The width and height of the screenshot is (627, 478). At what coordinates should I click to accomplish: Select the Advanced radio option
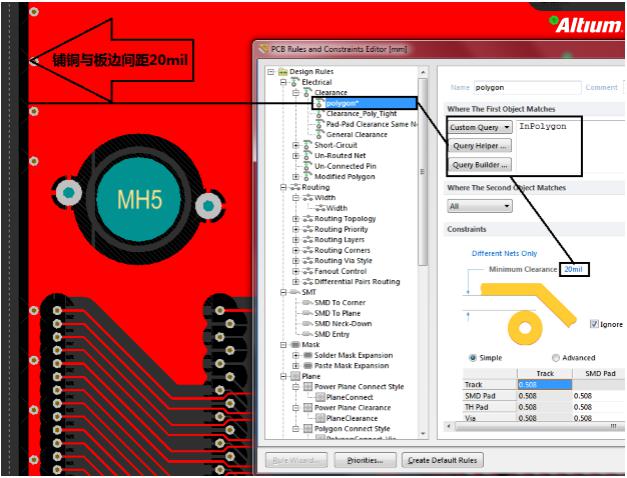tap(556, 357)
